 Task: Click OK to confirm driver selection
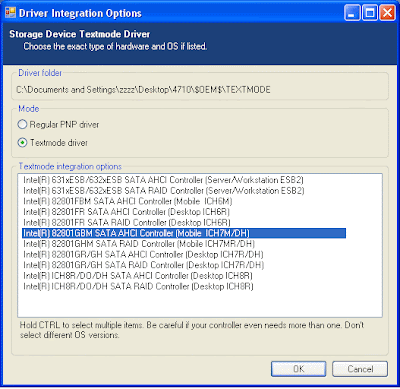pyautogui.click(x=298, y=369)
